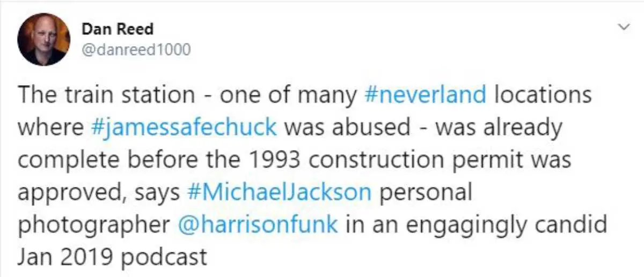This screenshot has height=277, width=644.
Task: Click the word "photographer" in the tweet
Action: click(x=94, y=224)
